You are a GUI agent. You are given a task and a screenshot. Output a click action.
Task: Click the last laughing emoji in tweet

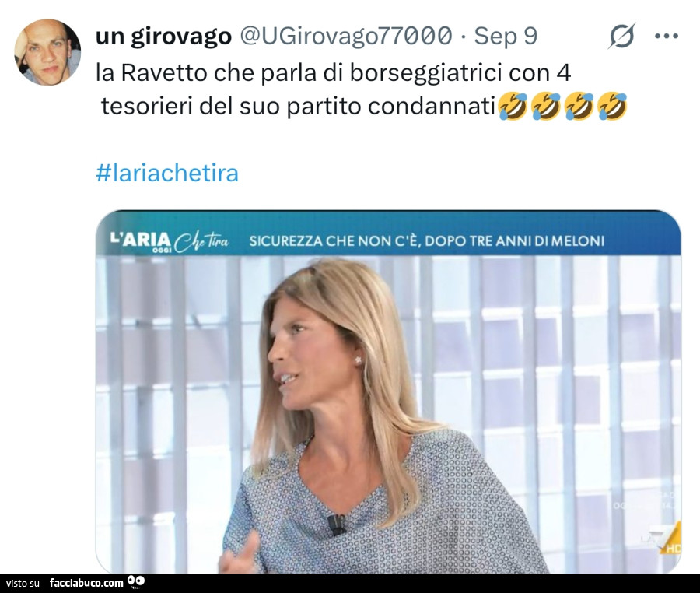pos(611,107)
